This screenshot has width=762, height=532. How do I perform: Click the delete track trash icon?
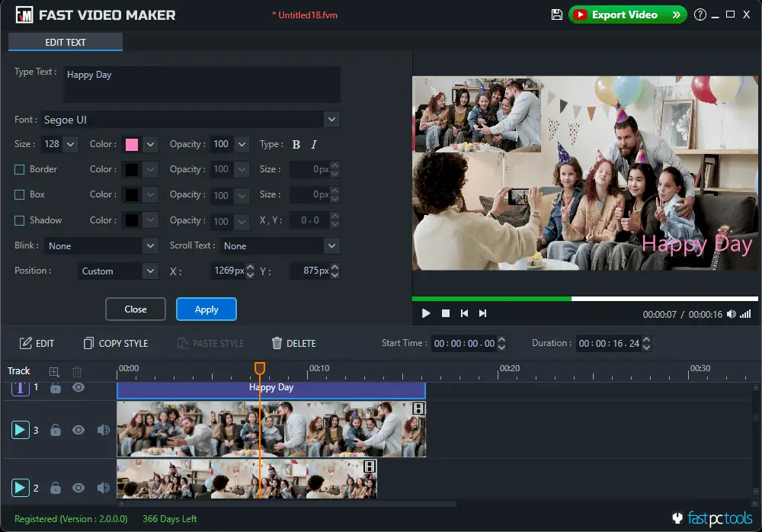(77, 372)
